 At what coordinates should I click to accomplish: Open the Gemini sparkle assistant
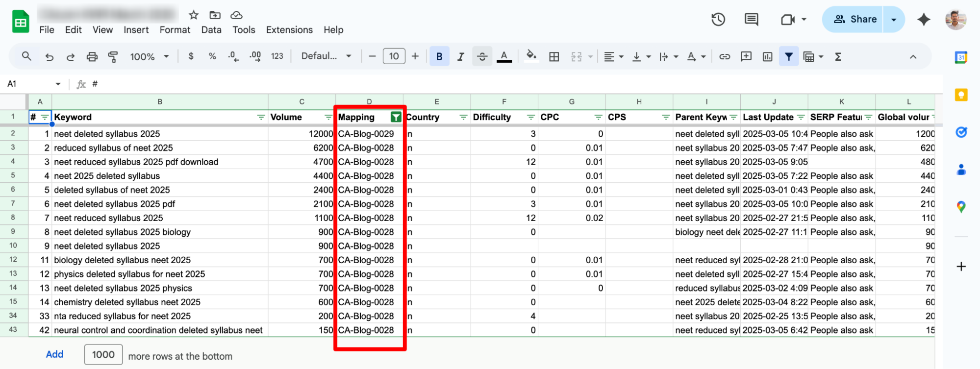pos(924,20)
